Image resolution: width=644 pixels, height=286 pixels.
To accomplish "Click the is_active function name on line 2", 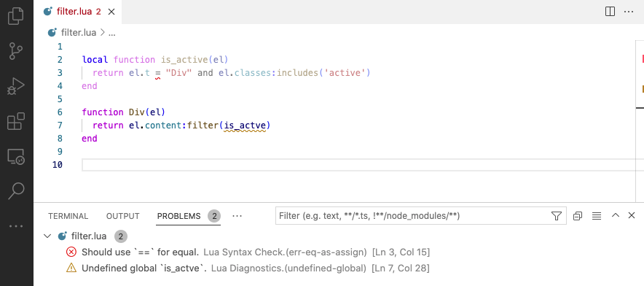I will click(184, 60).
